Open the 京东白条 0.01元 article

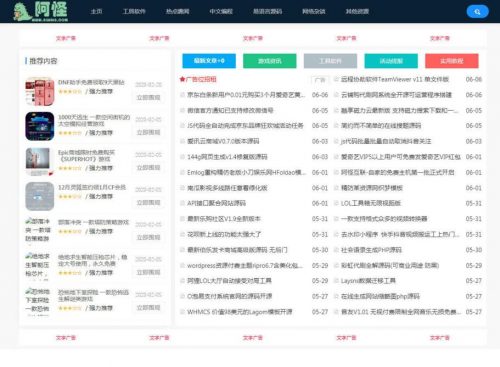[x=246, y=95]
